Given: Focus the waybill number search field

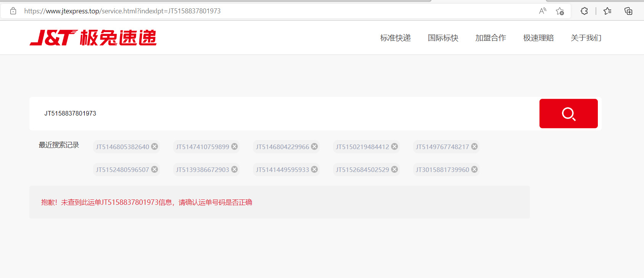Looking at the screenshot, I should pyautogui.click(x=284, y=113).
